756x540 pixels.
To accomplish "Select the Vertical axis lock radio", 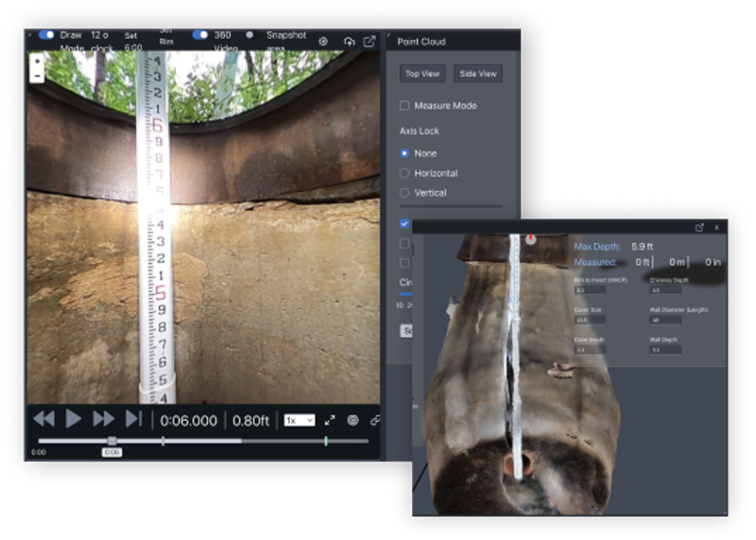I will pos(404,193).
